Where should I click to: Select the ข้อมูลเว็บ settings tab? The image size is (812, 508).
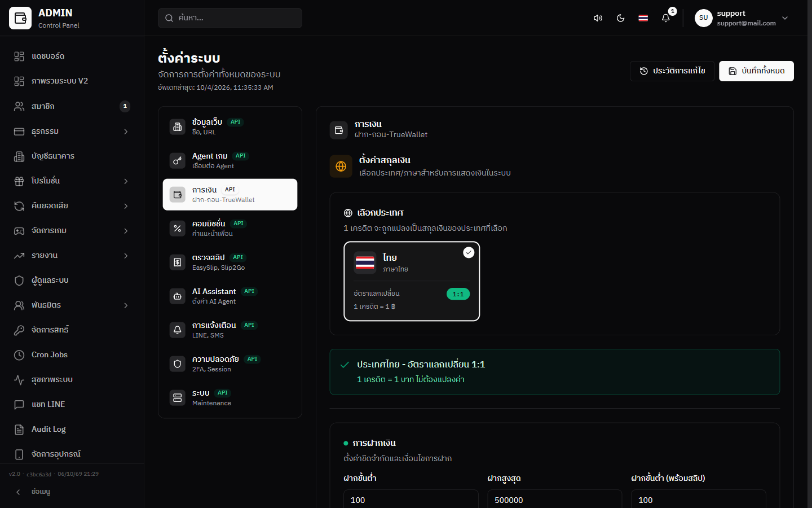coord(230,127)
